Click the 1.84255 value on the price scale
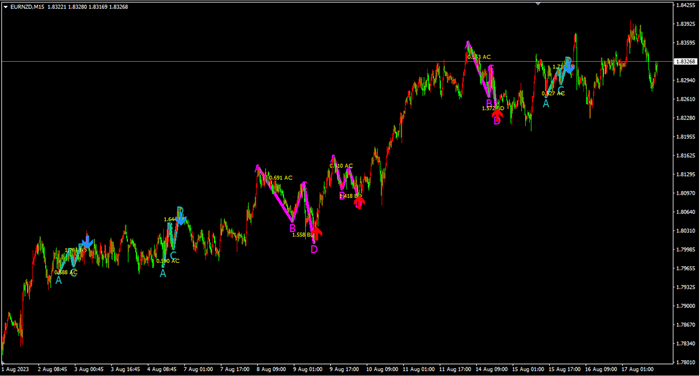The height and width of the screenshot is (376, 700). coord(686,5)
